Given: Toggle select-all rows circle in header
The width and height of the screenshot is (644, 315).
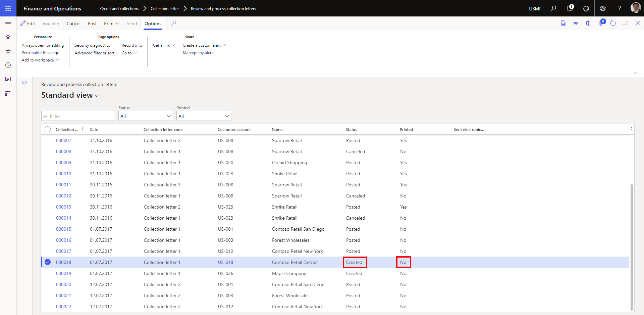Looking at the screenshot, I should pyautogui.click(x=48, y=129).
